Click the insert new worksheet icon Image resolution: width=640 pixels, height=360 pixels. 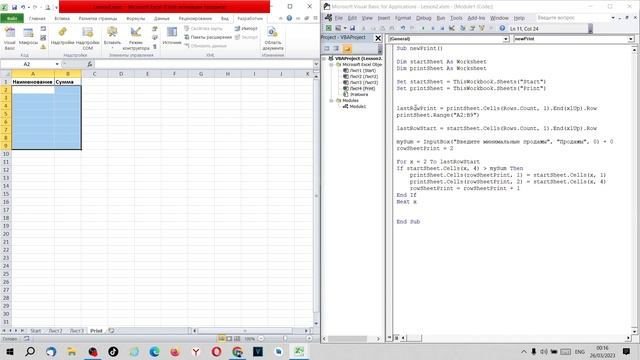click(x=111, y=331)
